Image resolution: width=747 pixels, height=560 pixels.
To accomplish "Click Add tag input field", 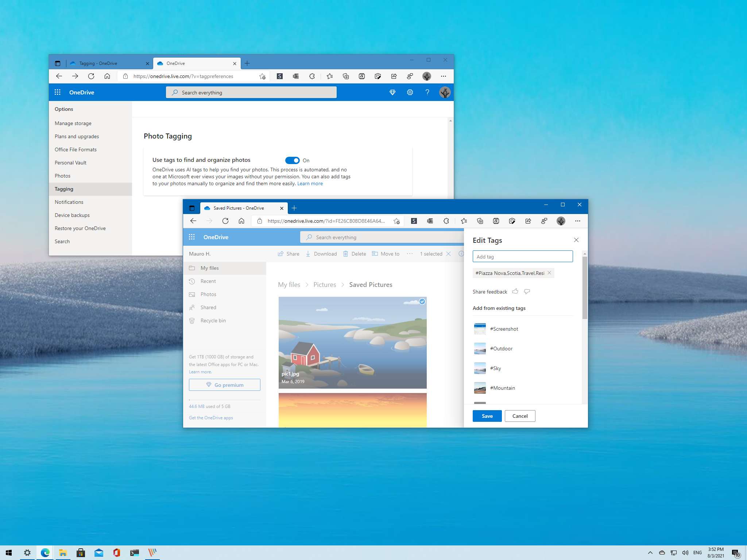I will 522,256.
